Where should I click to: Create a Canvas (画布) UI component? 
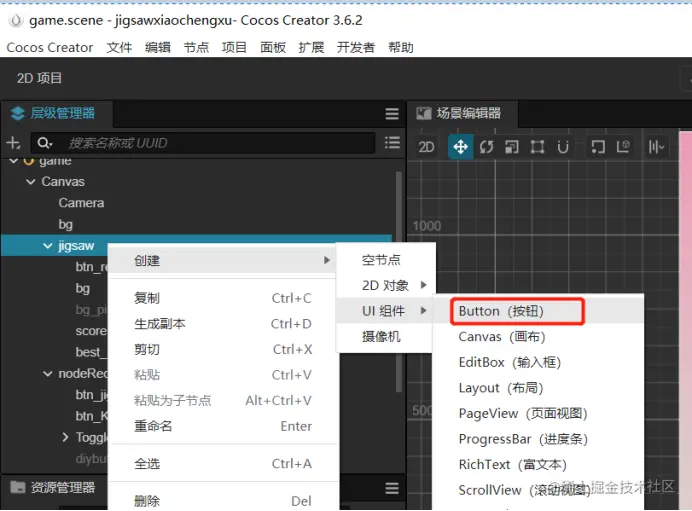tap(538, 337)
